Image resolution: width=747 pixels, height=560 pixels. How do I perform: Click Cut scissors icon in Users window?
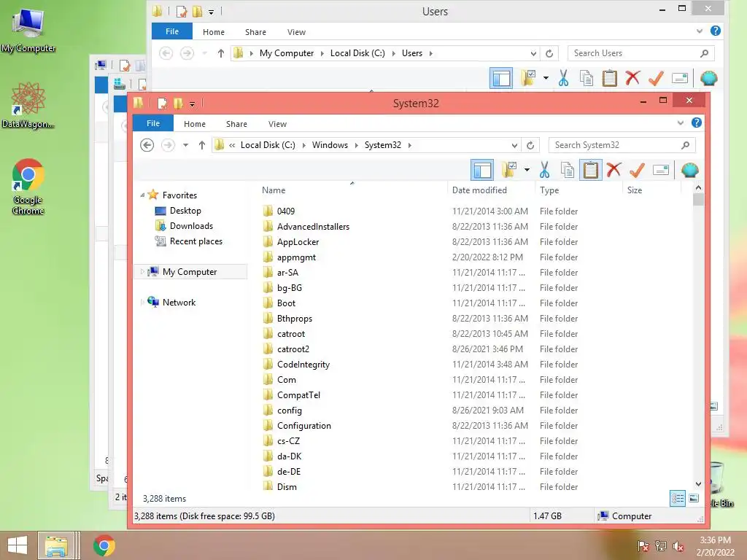563,78
